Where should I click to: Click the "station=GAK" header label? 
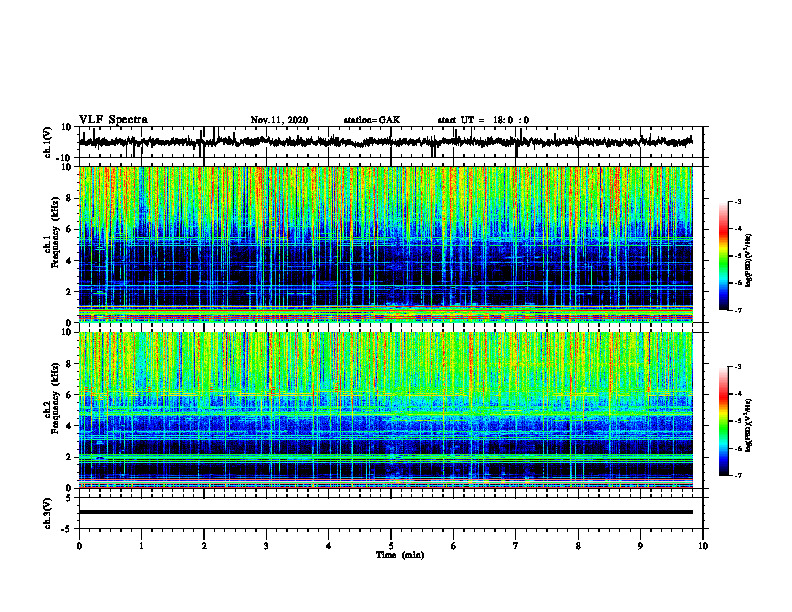[x=372, y=120]
